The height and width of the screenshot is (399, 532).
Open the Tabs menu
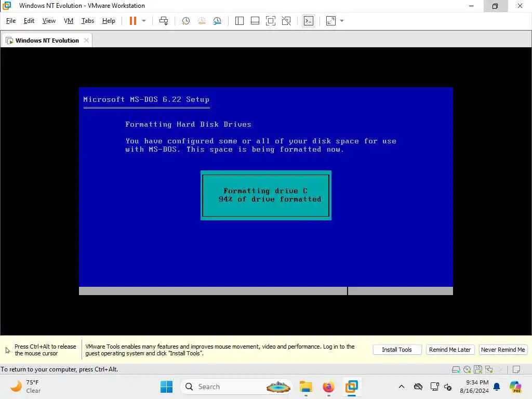87,21
